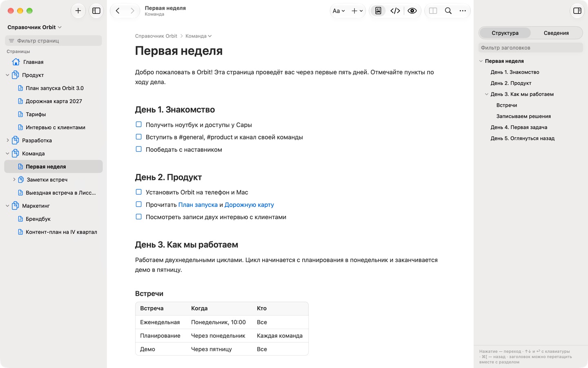This screenshot has height=368, width=588.
Task: Click the Брендбук page icon
Action: pyautogui.click(x=20, y=219)
